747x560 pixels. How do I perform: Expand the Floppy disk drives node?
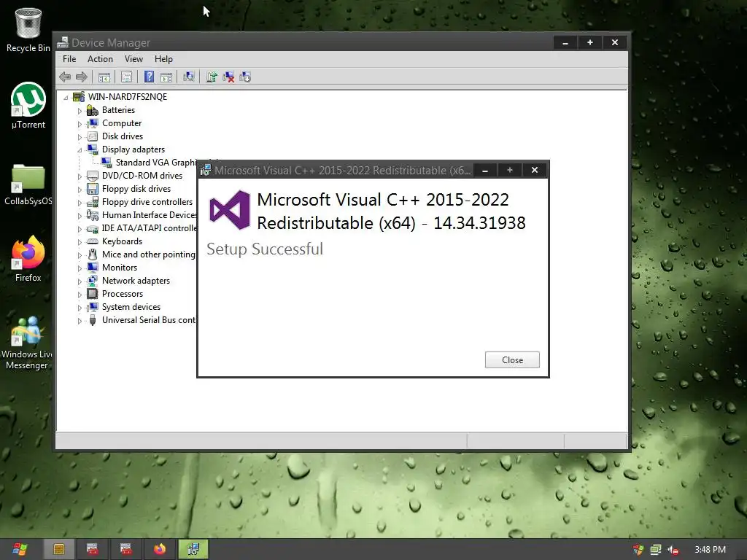click(x=80, y=189)
